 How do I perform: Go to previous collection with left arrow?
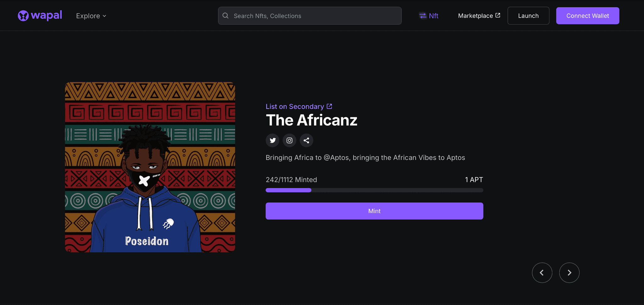click(542, 273)
